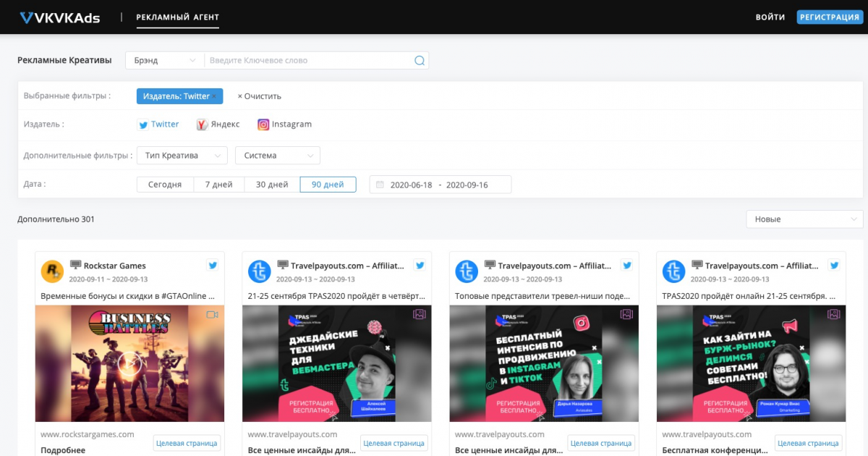The image size is (868, 456).
Task: Select the '90 дней' date range
Action: click(x=328, y=185)
